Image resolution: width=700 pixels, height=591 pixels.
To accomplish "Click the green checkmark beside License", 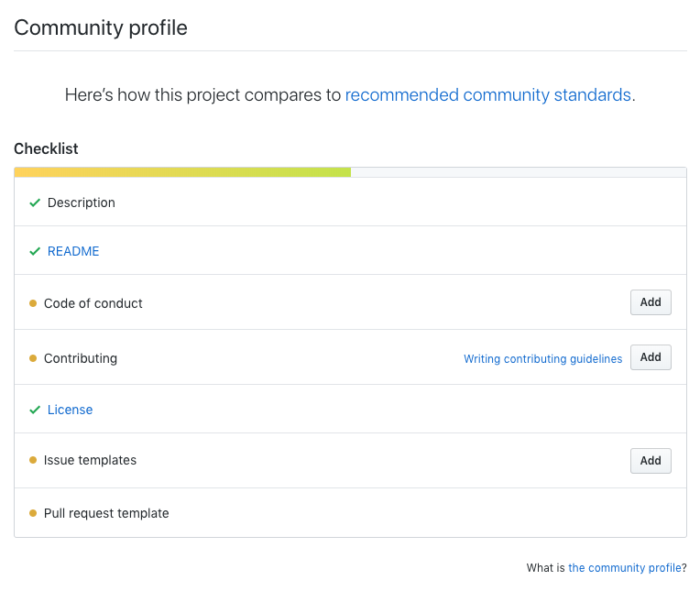I will click(x=35, y=410).
